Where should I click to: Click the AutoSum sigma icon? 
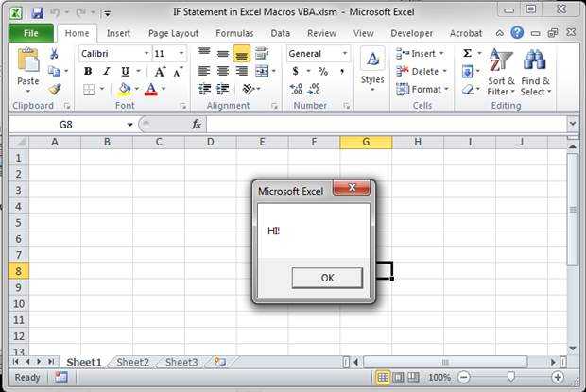pos(467,54)
